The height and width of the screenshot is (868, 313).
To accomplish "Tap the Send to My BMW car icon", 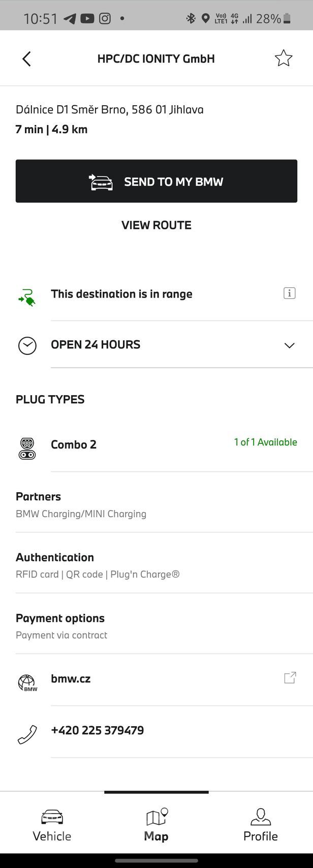I will pos(101,181).
